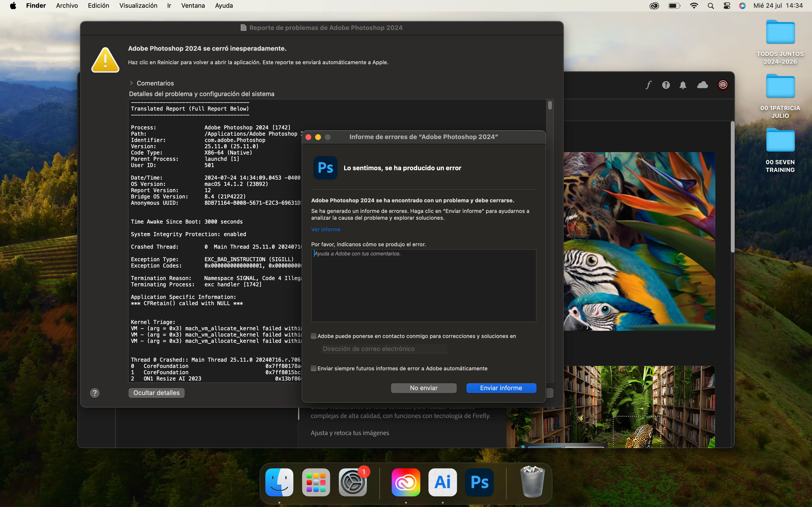Launch Photoshop from the Dock

tap(479, 482)
